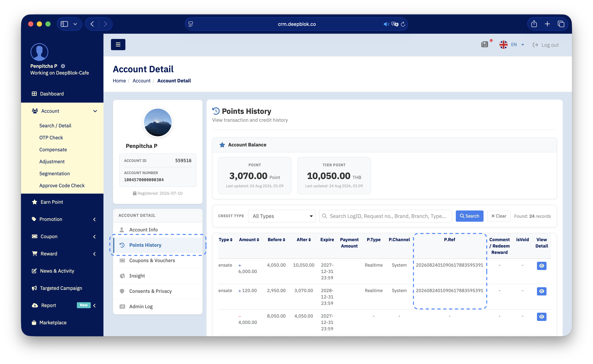Go to Home breadcrumb link
Viewport: 593px width, 364px height.
(119, 81)
